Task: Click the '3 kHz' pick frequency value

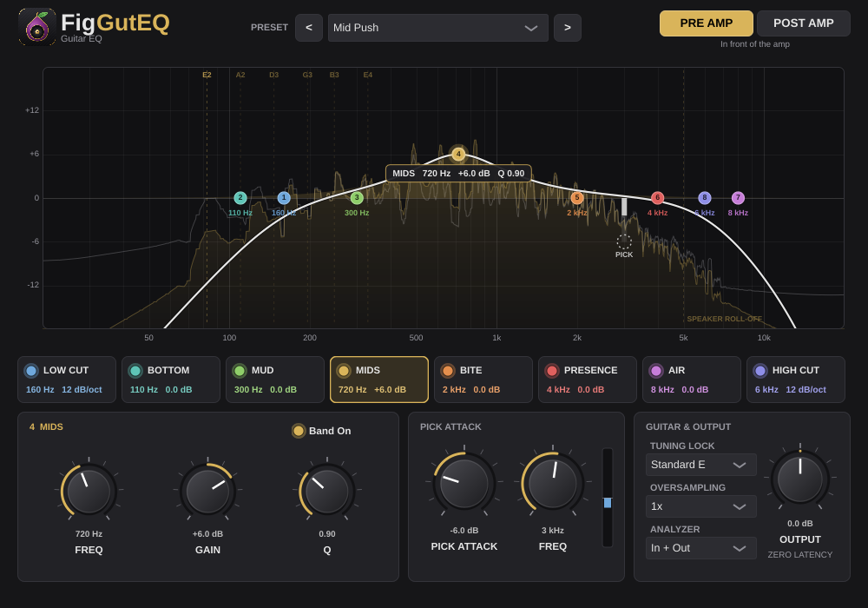Action: [x=552, y=531]
